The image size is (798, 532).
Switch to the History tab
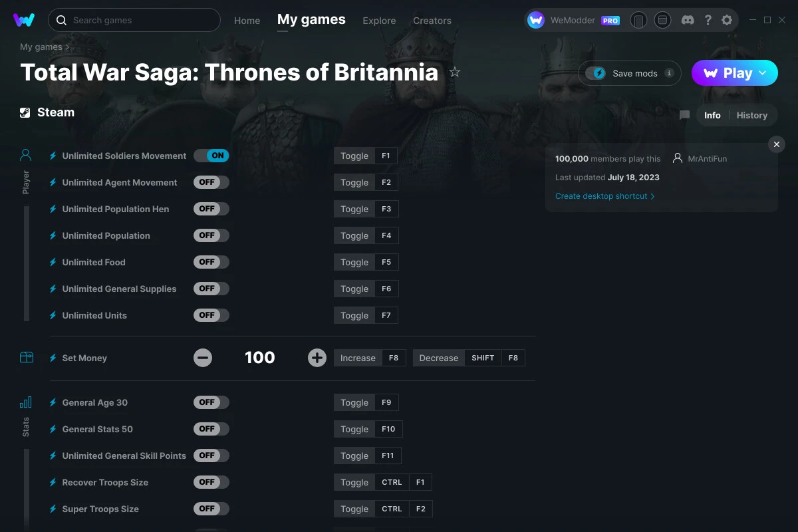click(x=752, y=115)
